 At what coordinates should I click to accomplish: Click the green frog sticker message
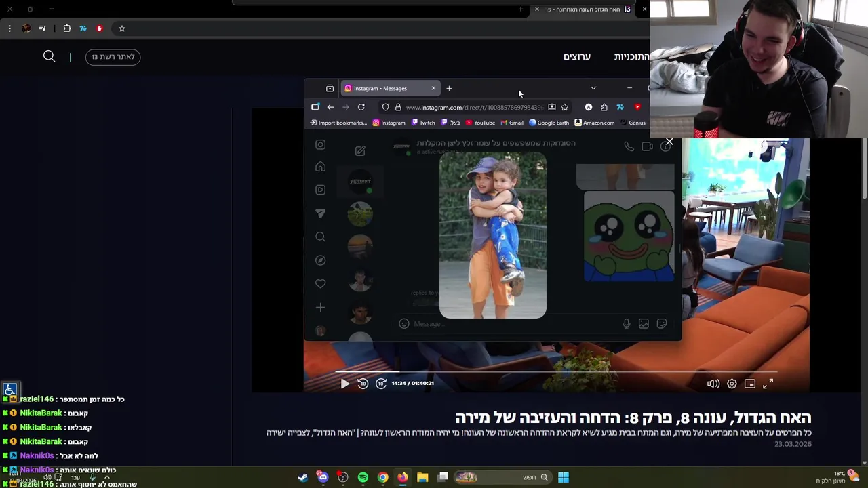[x=629, y=236]
